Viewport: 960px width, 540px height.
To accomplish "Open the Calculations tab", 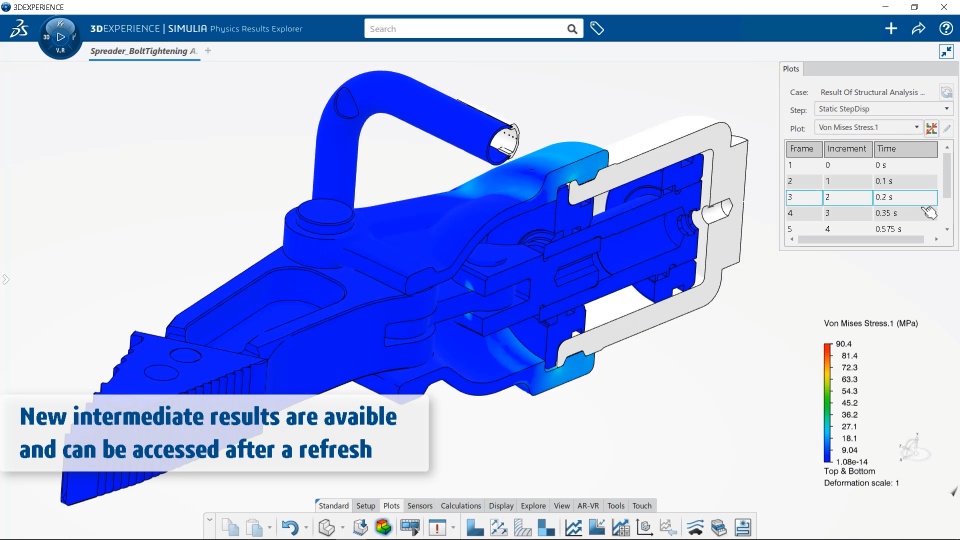I will pos(461,506).
